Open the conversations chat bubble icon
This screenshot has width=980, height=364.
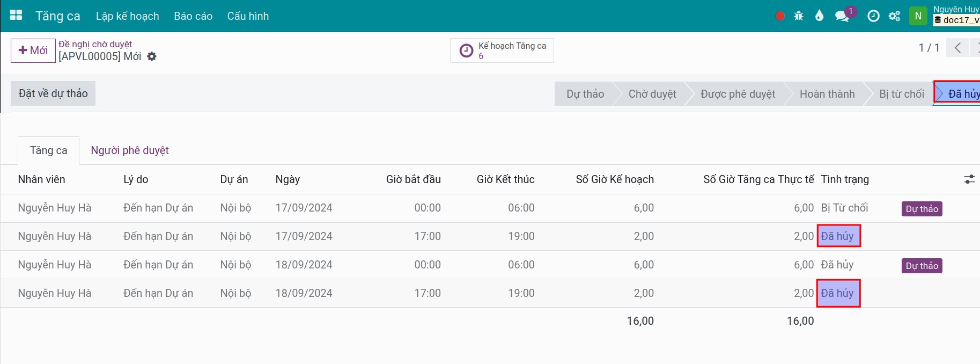tap(842, 17)
